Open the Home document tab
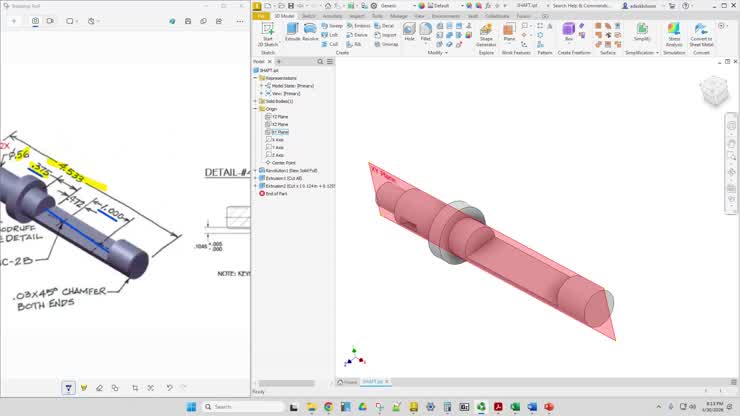 347,382
